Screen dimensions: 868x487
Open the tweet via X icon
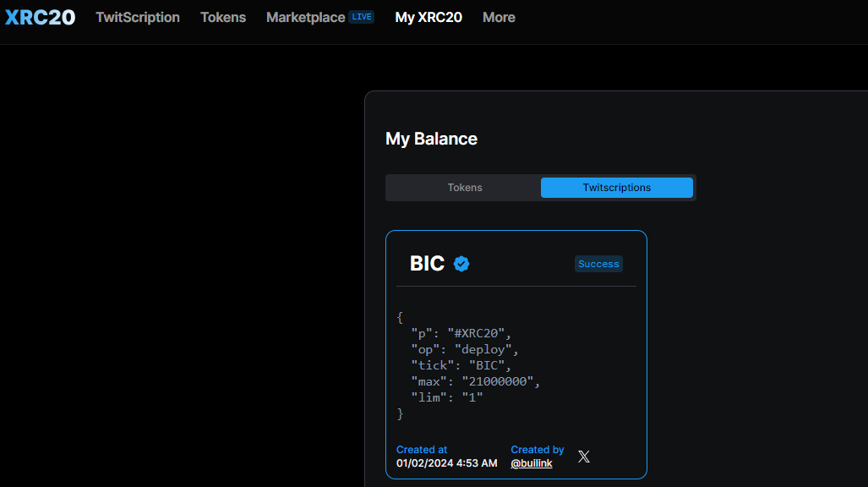584,457
